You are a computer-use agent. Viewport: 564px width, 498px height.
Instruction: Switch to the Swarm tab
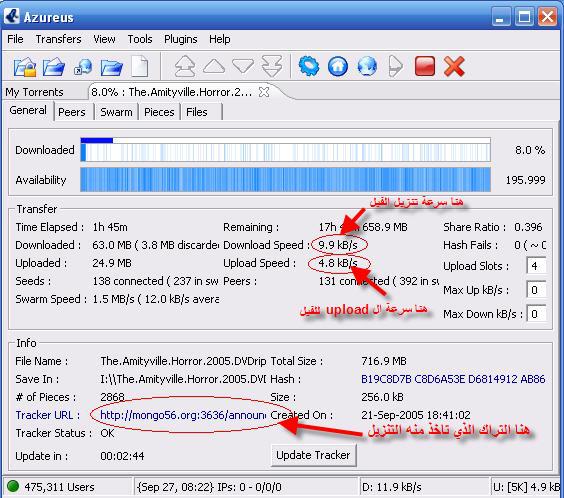[116, 112]
